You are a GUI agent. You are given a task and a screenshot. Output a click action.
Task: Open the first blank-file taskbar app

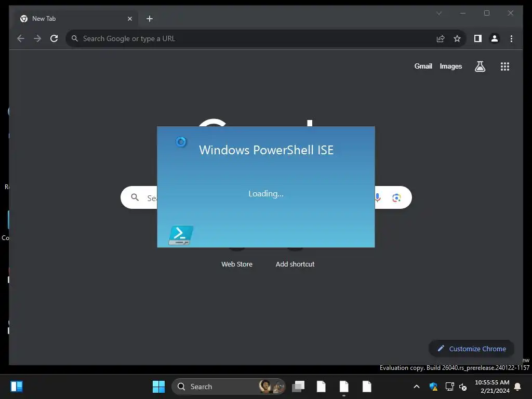coord(321,387)
